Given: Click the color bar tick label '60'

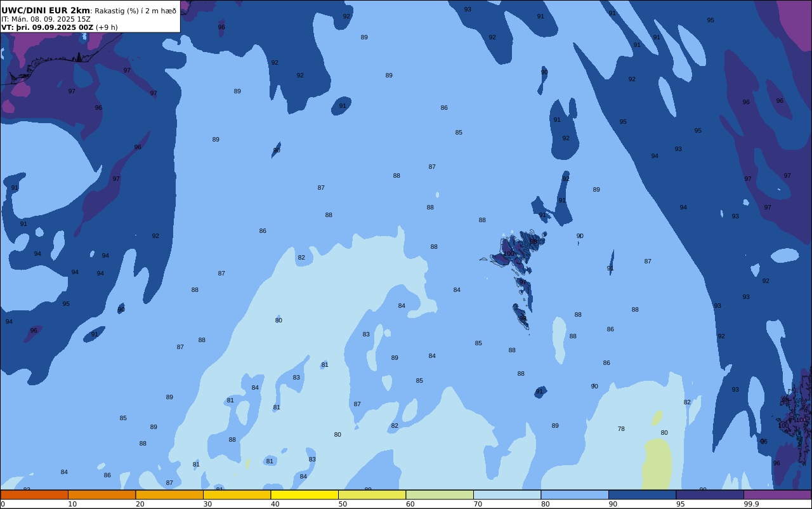Looking at the screenshot, I should (410, 504).
